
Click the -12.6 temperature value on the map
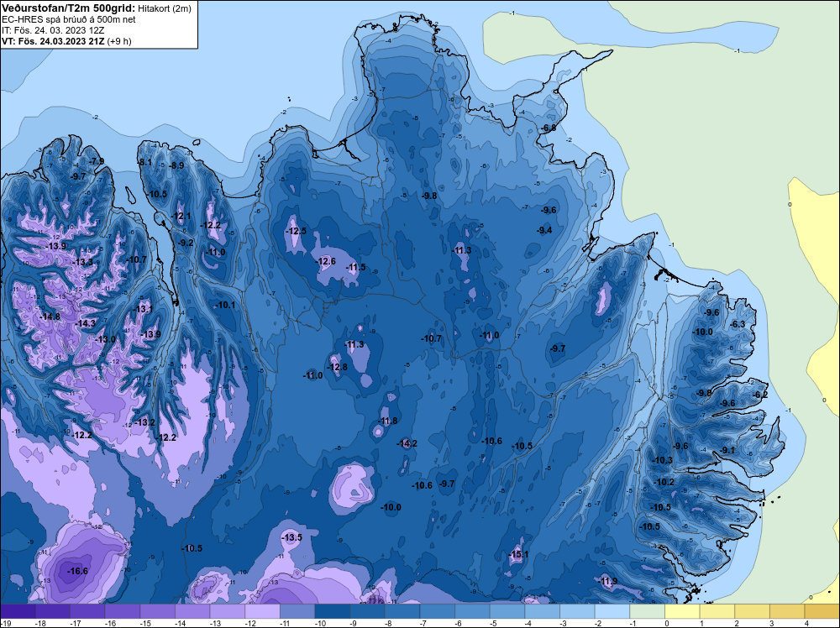(x=326, y=261)
